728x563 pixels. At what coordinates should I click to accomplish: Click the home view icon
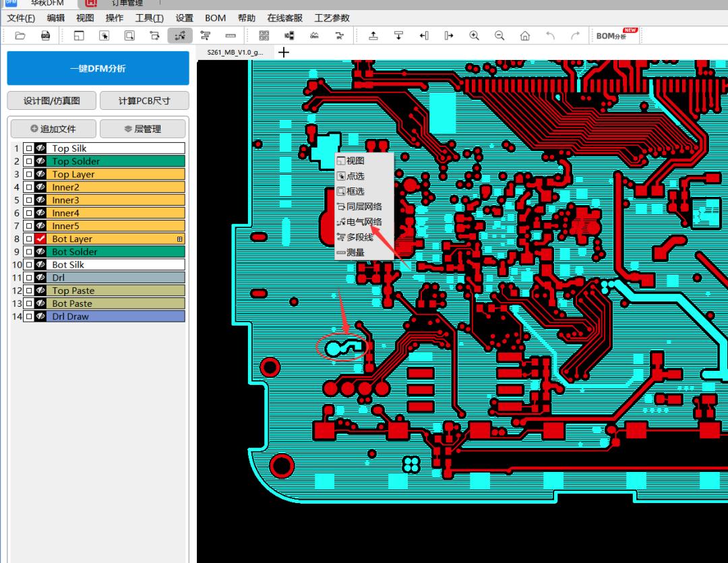point(525,36)
